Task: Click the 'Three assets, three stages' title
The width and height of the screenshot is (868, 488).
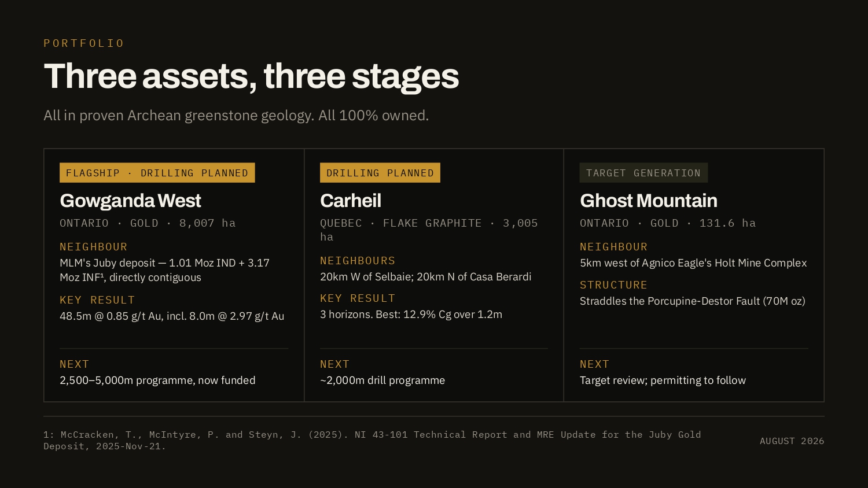Action: pyautogui.click(x=251, y=76)
